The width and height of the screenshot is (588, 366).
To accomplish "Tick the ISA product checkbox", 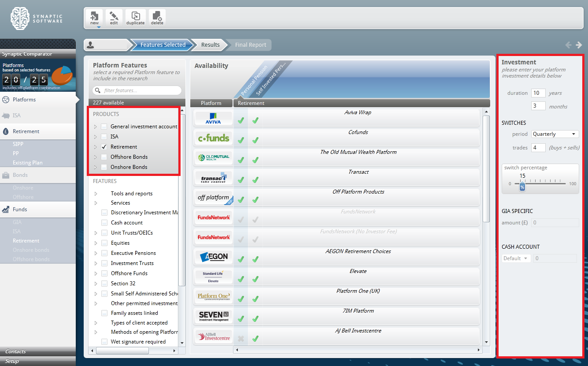I will point(104,137).
